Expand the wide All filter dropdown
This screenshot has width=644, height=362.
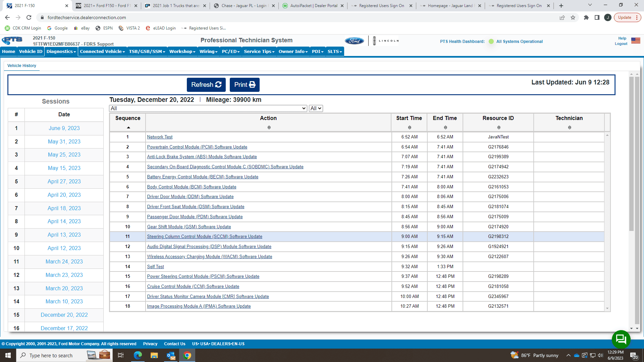(208, 108)
